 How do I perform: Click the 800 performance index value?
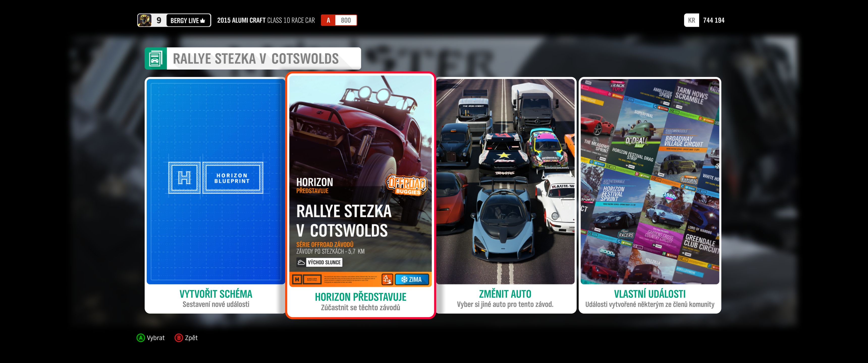(346, 20)
